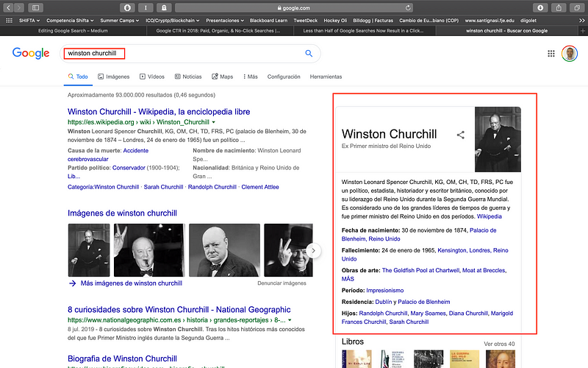The image size is (588, 368).
Task: Select the Todo results tab
Action: (78, 77)
